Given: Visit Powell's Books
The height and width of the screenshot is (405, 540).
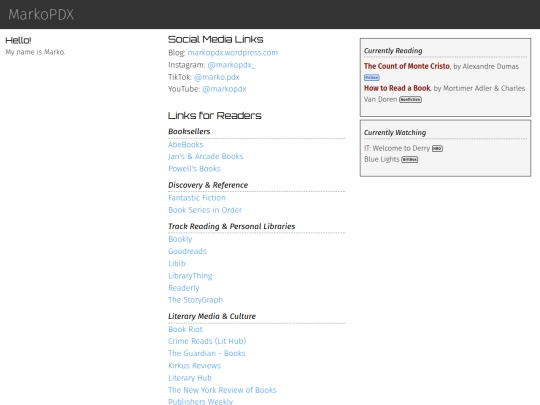Looking at the screenshot, I should (x=194, y=169).
